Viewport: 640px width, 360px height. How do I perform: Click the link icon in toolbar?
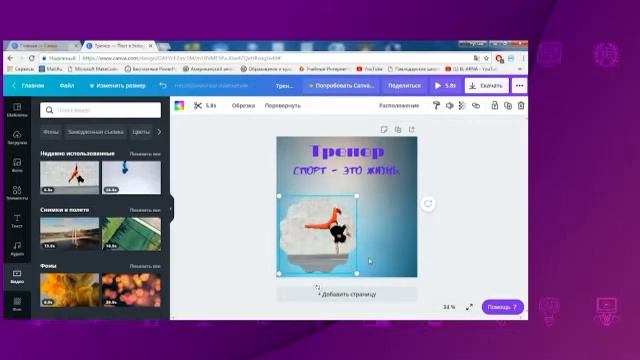(x=476, y=106)
